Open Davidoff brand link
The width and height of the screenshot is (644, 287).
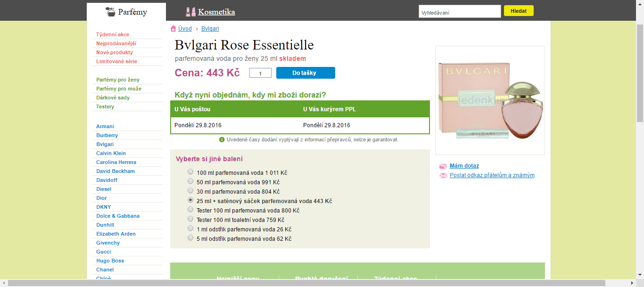(107, 180)
